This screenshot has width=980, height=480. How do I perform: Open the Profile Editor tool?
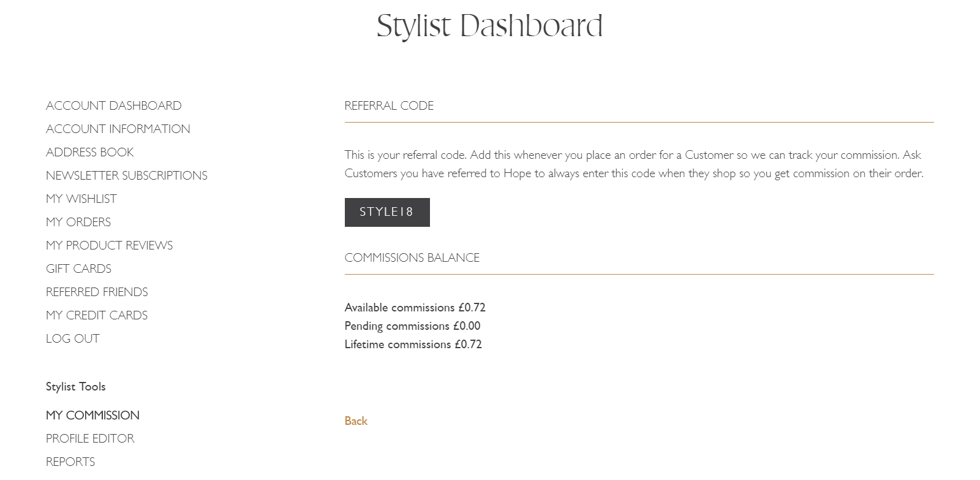[x=90, y=438]
